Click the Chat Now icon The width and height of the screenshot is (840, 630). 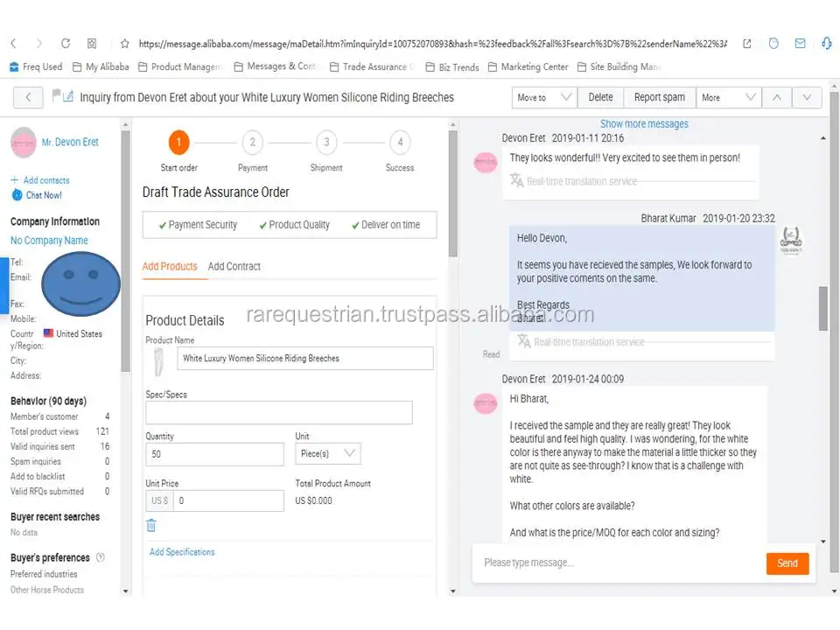pos(17,195)
